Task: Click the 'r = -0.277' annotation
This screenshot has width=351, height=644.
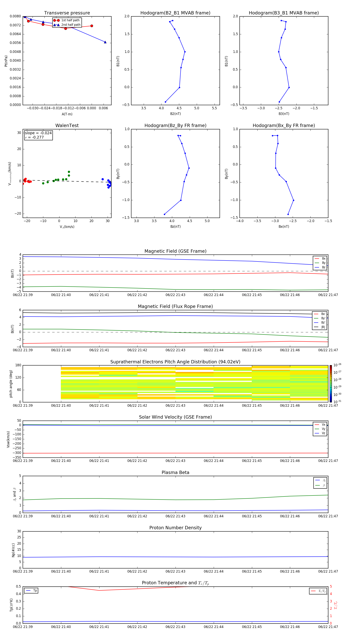Action: pyautogui.click(x=35, y=137)
